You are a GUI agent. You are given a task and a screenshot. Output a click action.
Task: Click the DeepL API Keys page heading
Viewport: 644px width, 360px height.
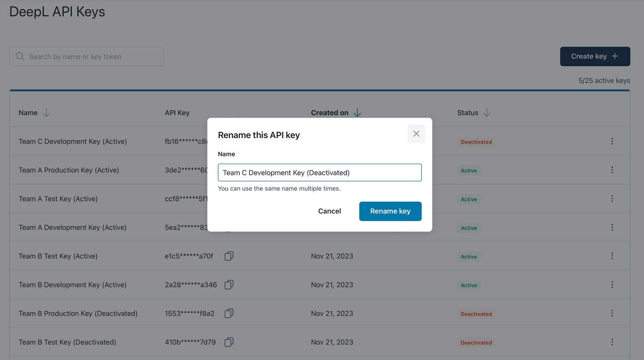click(57, 12)
